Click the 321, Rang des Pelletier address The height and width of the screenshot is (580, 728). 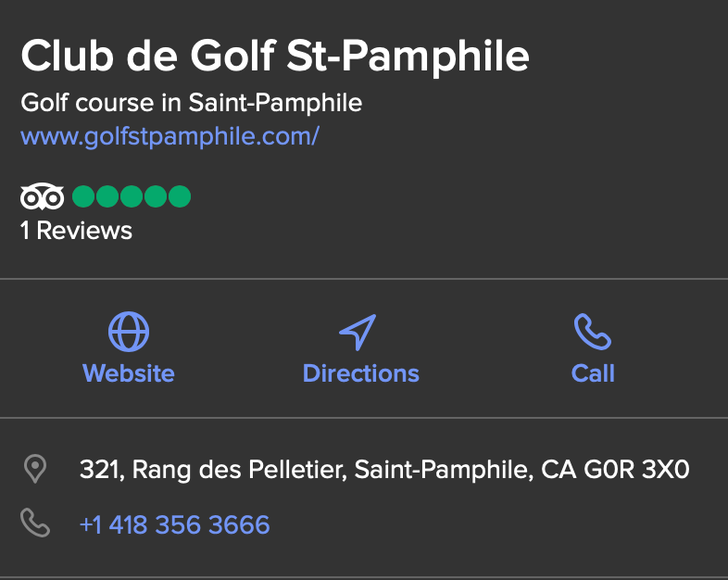pos(214,470)
